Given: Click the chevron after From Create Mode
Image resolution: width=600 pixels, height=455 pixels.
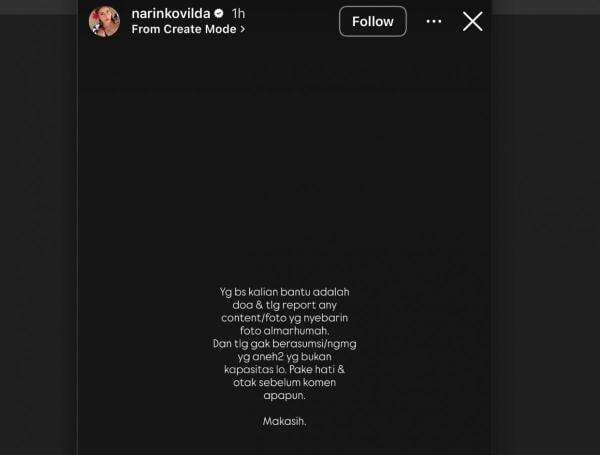Looking at the screenshot, I should pyautogui.click(x=243, y=29).
